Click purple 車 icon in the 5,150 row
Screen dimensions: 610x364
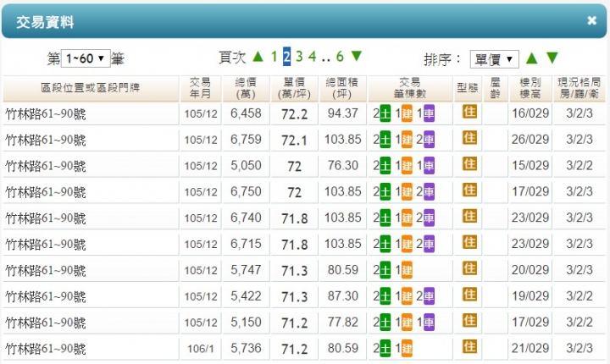point(429,322)
